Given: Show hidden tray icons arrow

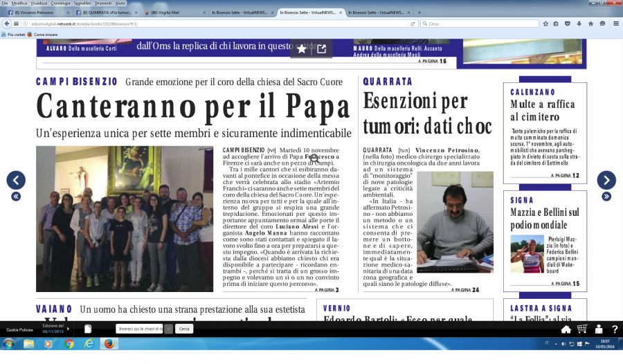Looking at the screenshot, I should coord(556,344).
